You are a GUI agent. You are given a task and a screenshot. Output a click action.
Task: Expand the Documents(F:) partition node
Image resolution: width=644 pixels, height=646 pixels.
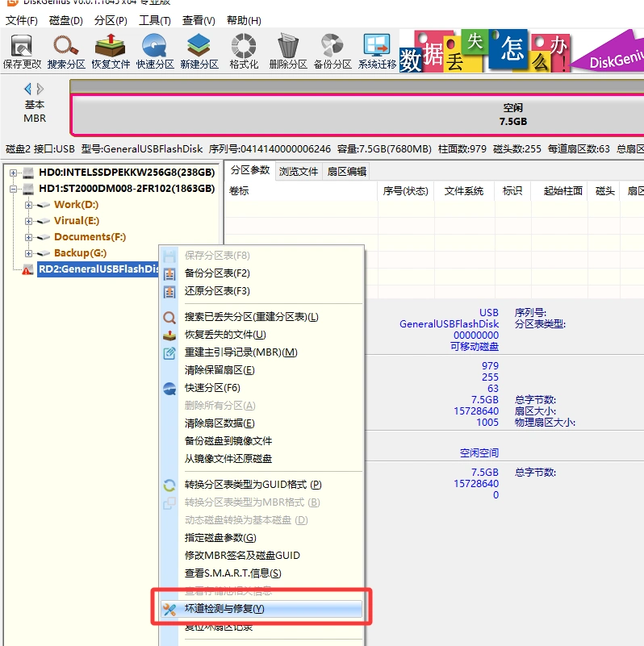coord(28,237)
